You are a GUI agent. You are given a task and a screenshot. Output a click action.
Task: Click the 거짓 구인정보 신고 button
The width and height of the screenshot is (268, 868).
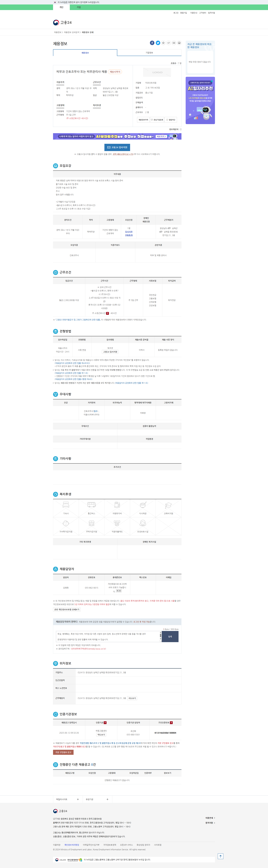tap(63, 752)
